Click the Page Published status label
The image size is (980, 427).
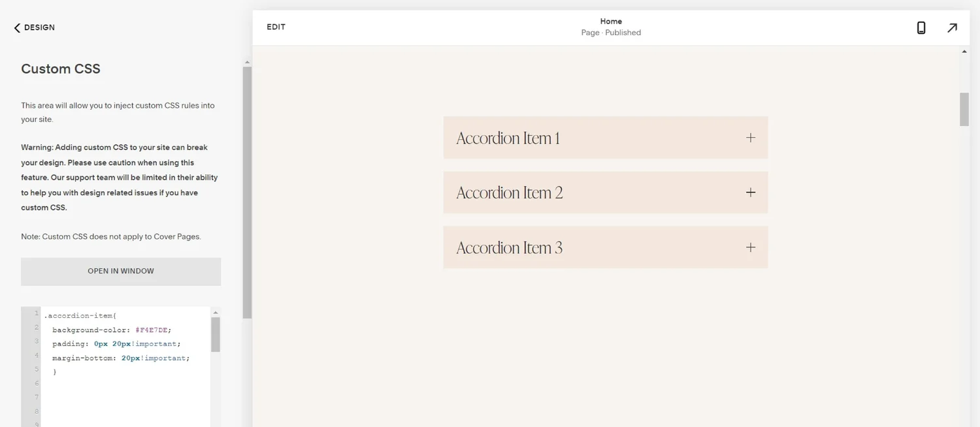tap(610, 32)
